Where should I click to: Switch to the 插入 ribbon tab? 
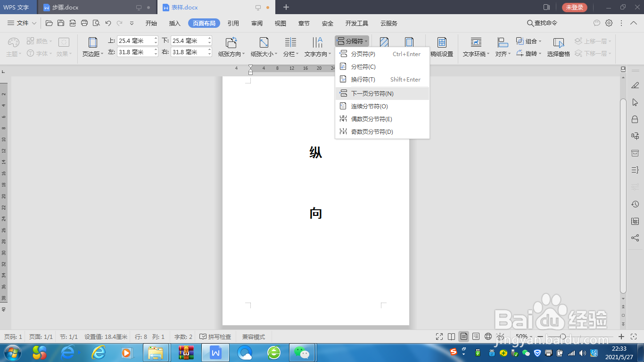click(175, 23)
